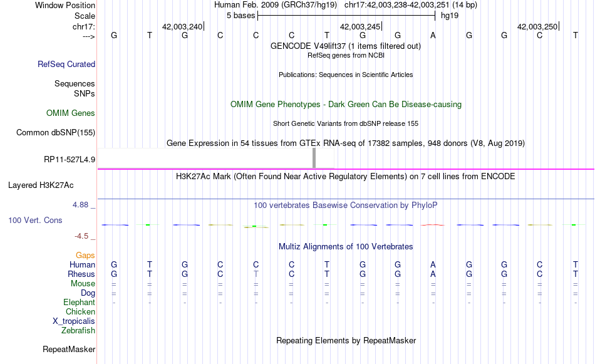Select the hg19 scale label

(450, 16)
